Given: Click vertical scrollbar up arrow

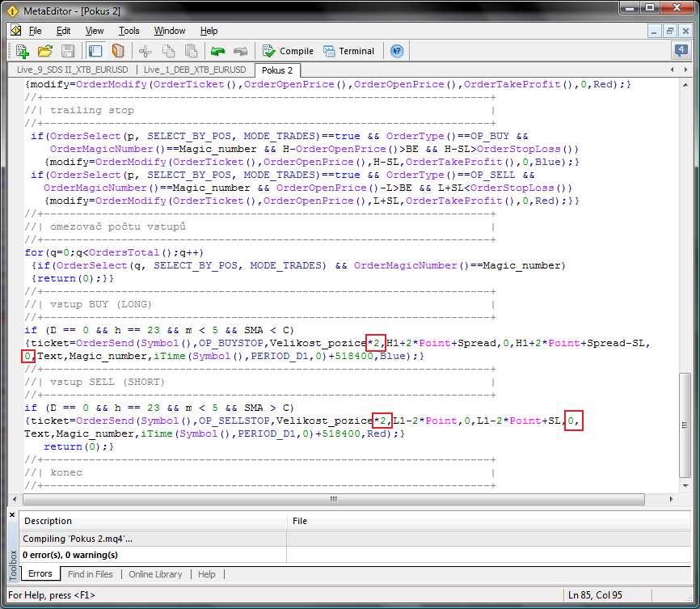Looking at the screenshot, I should coord(685,85).
